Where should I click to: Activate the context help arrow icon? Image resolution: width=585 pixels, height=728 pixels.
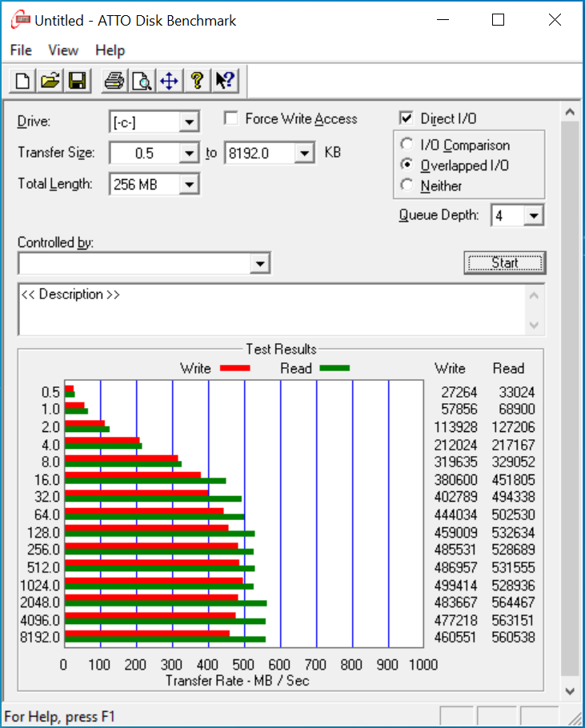[225, 82]
